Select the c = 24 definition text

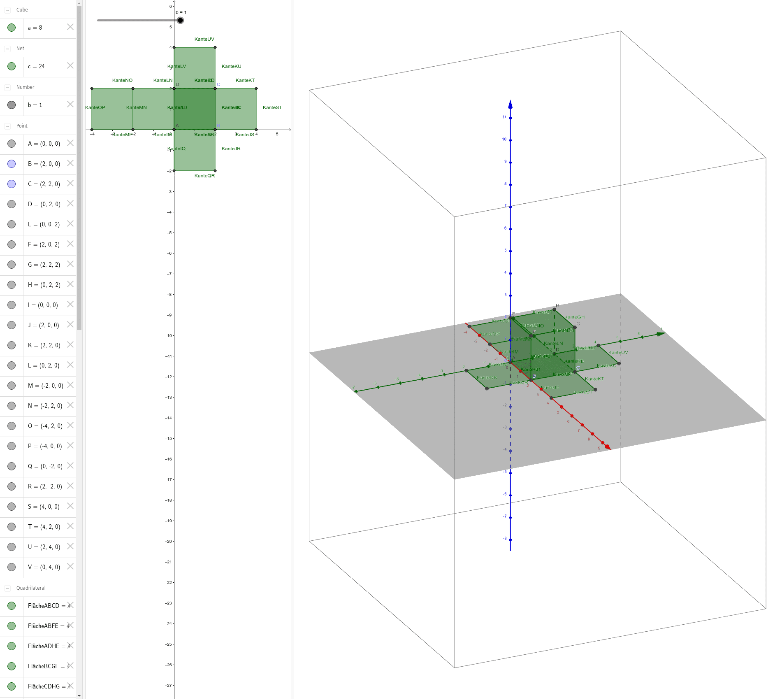point(36,66)
